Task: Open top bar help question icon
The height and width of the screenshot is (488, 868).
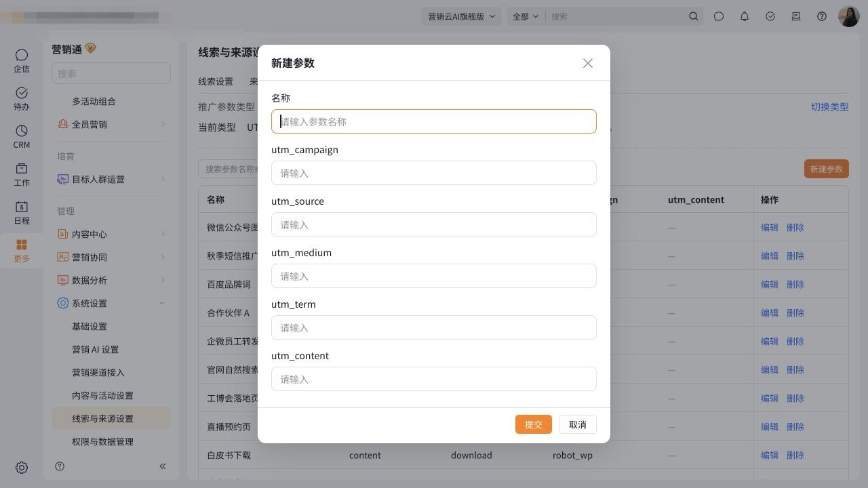Action: coord(822,16)
